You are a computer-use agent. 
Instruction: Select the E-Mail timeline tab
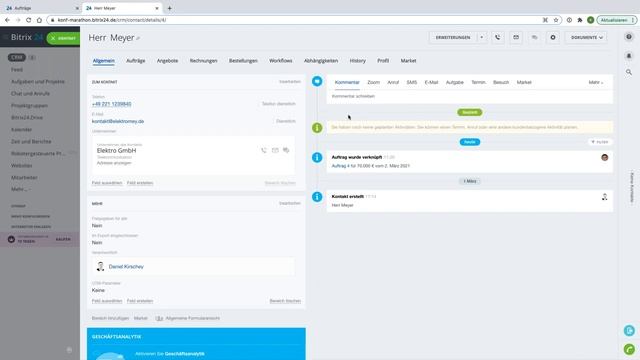coord(431,82)
